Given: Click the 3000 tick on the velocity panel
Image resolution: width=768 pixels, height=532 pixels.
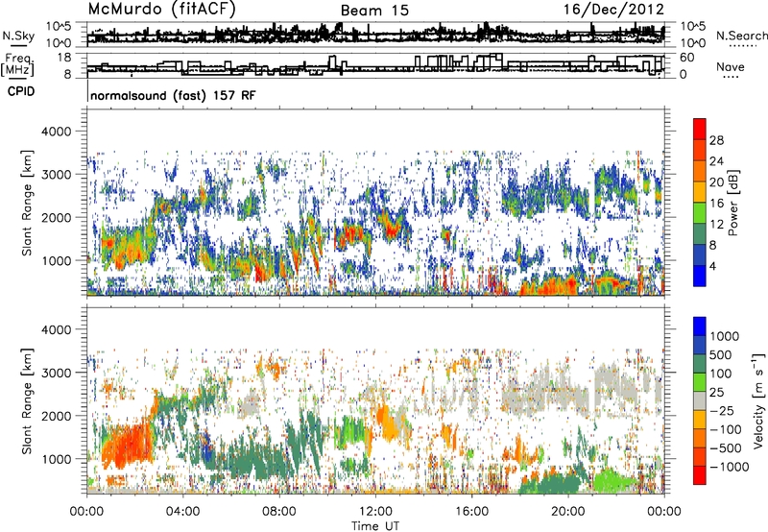Looking at the screenshot, I should (56, 373).
